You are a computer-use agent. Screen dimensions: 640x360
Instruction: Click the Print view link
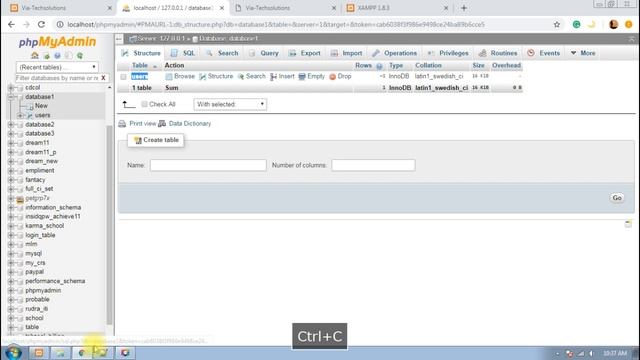pos(142,124)
